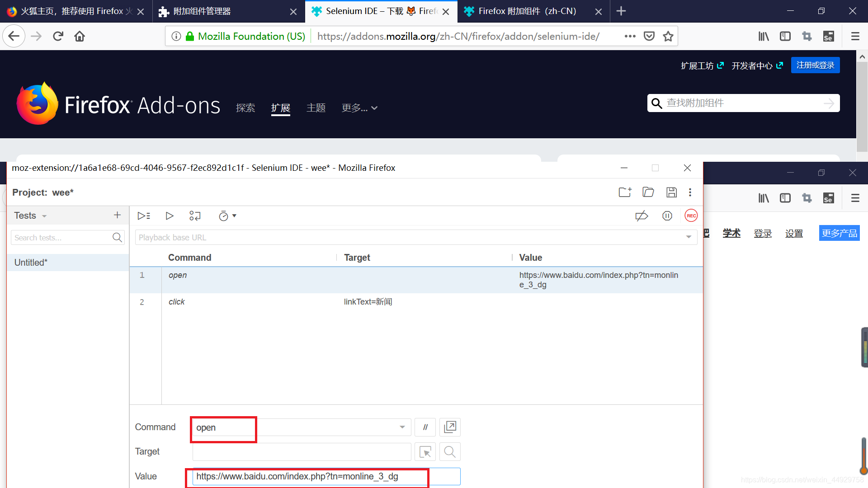Create new project icon in Selenium IDE

(625, 192)
